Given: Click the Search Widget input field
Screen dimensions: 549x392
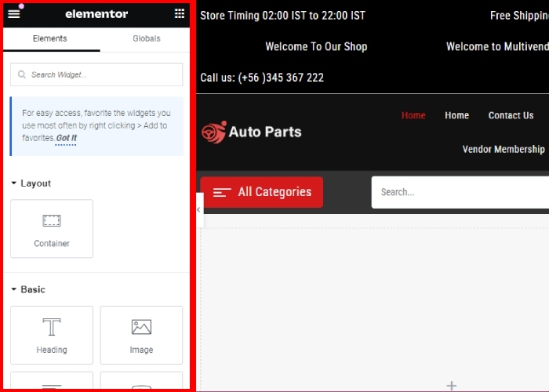Looking at the screenshot, I should tap(96, 74).
